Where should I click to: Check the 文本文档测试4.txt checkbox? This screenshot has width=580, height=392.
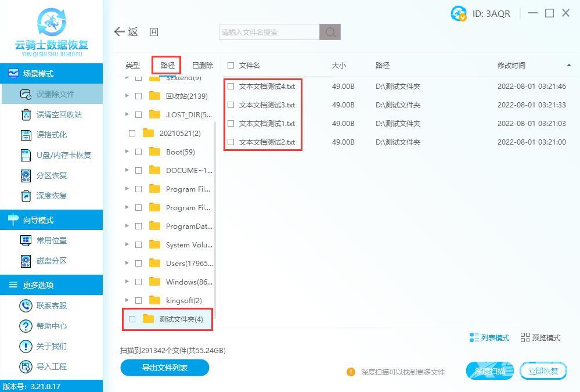[x=231, y=87]
